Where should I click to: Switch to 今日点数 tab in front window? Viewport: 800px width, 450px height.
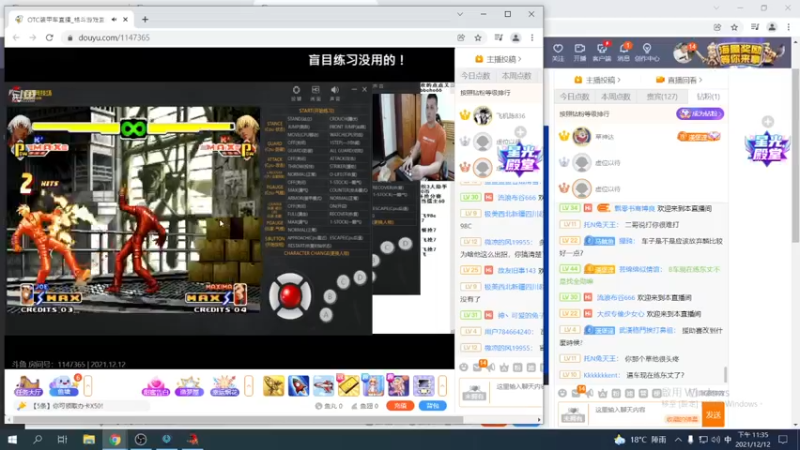pos(476,76)
